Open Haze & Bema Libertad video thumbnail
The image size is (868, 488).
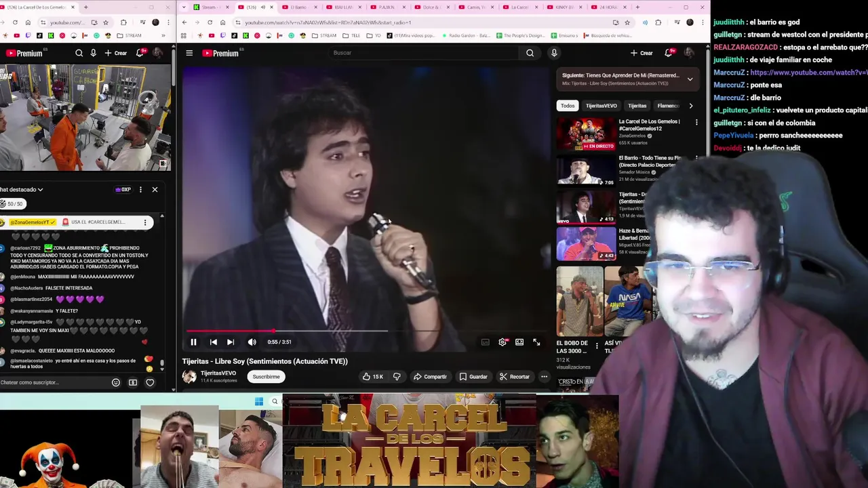[586, 243]
